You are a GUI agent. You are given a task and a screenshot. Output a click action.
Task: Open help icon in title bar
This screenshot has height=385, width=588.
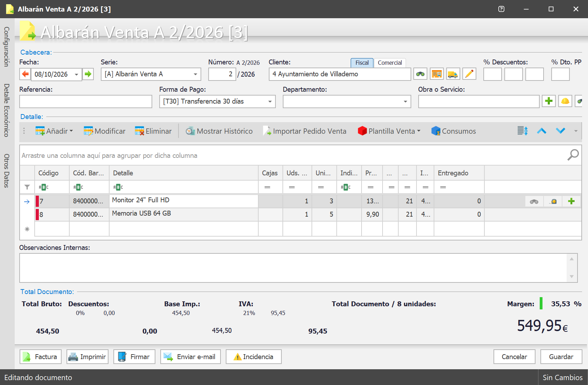click(501, 9)
